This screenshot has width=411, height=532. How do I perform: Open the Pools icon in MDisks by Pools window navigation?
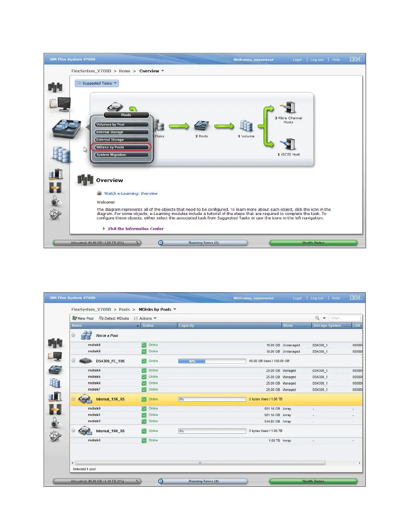[55, 369]
